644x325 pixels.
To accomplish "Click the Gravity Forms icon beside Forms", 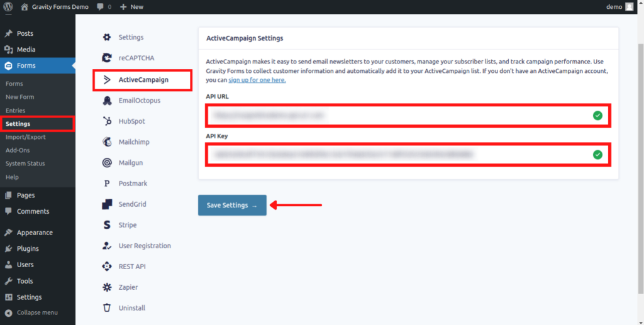I will pos(8,65).
